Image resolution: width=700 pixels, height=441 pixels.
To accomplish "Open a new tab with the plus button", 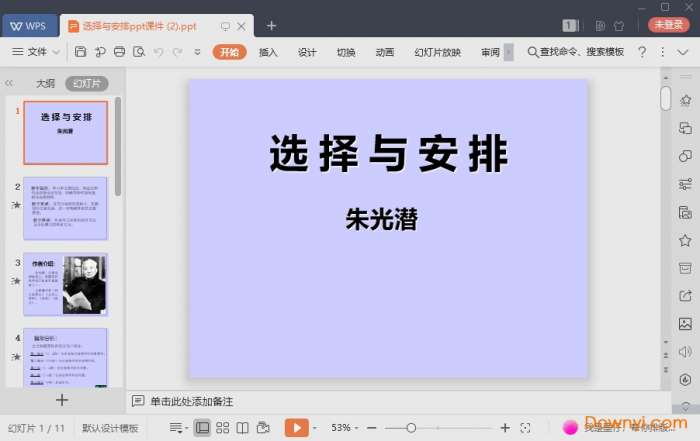I will pos(271,26).
